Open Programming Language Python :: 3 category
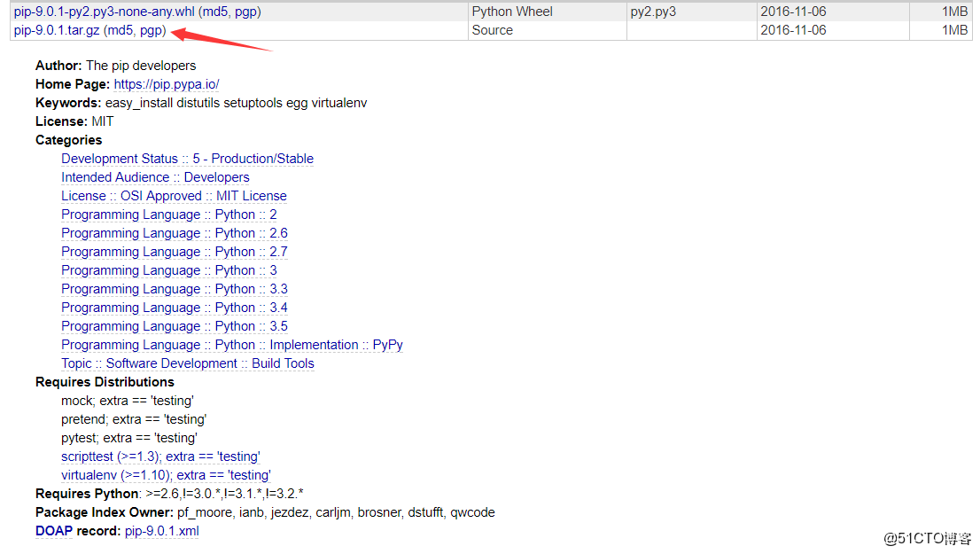The height and width of the screenshot is (554, 980). pos(168,270)
